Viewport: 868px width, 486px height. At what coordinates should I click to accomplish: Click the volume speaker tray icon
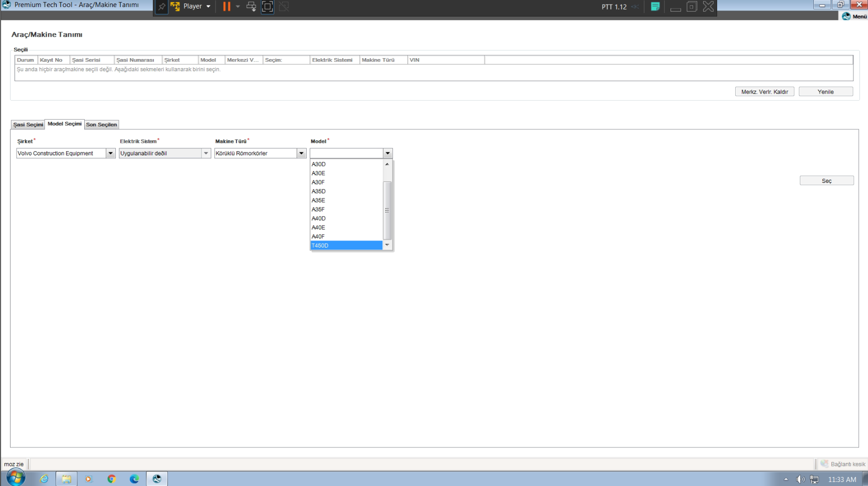point(800,479)
